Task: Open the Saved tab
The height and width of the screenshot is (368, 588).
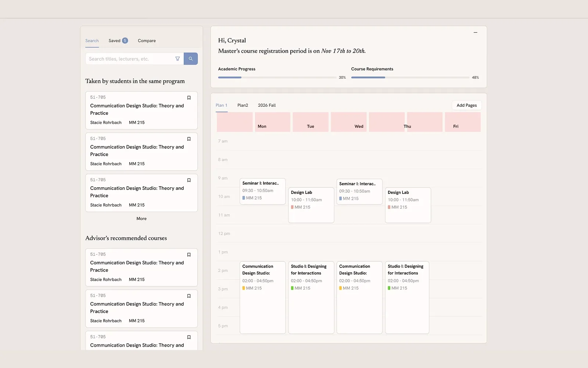Action: [114, 41]
